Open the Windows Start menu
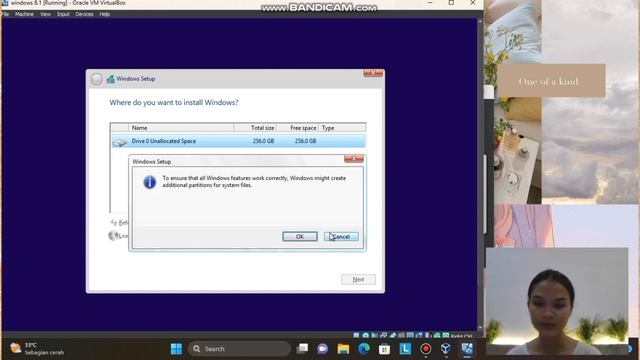Screen dimensions: 640x360 (x=176, y=349)
